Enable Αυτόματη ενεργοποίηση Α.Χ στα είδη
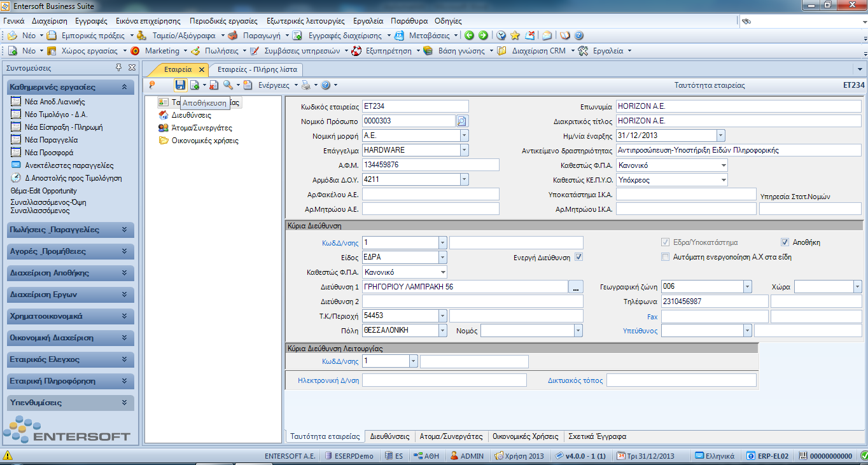The image size is (868, 465). pyautogui.click(x=666, y=257)
